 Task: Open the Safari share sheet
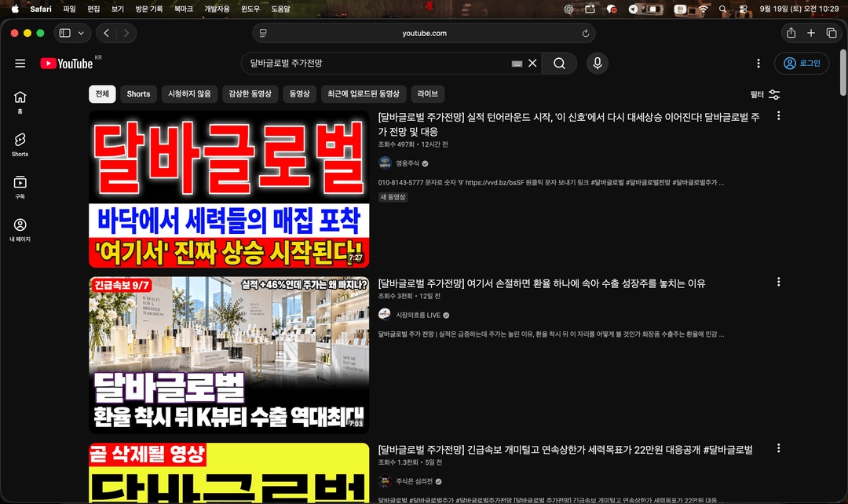pyautogui.click(x=791, y=33)
